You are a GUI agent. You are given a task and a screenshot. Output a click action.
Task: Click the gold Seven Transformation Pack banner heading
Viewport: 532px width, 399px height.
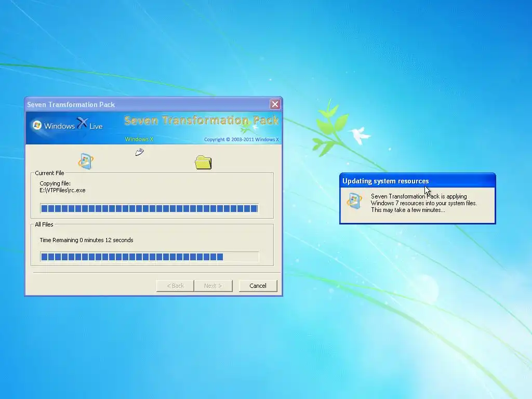click(x=202, y=120)
